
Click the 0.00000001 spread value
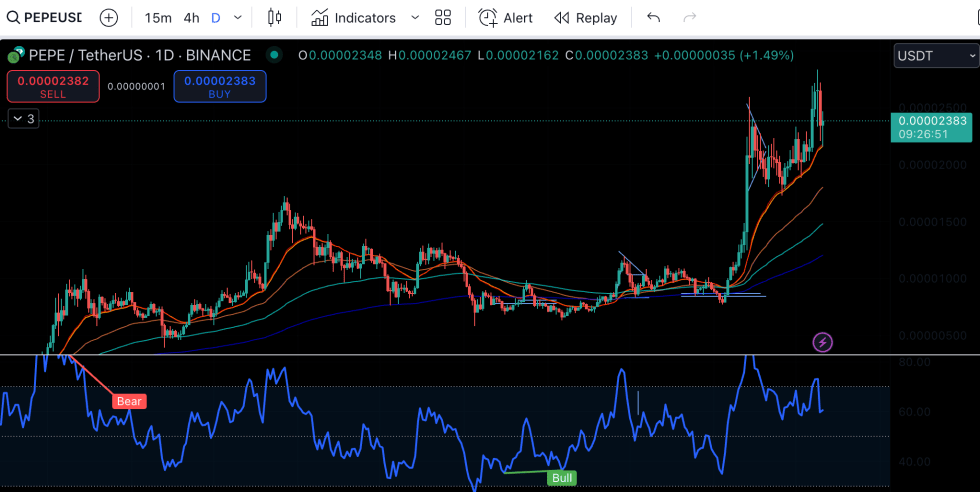pyautogui.click(x=136, y=86)
